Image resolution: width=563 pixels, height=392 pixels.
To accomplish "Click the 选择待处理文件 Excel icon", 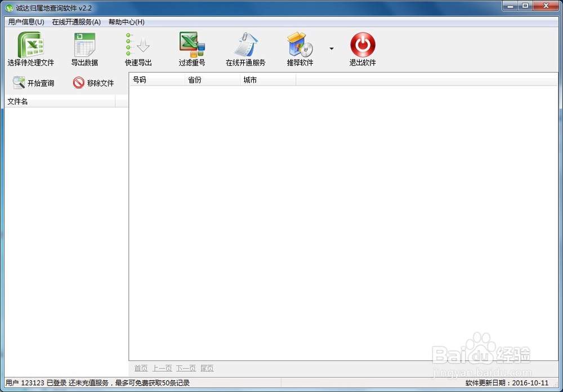I will [x=31, y=45].
